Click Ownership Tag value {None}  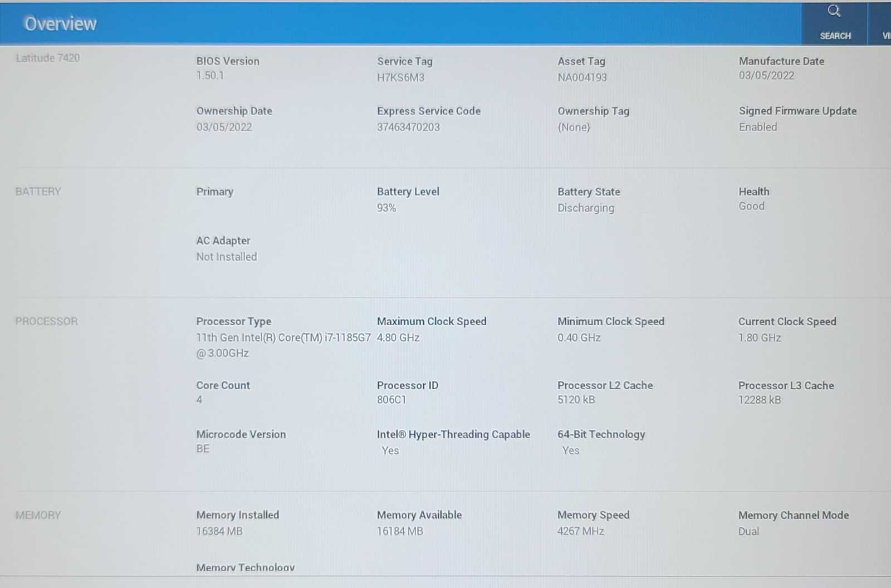pos(574,127)
